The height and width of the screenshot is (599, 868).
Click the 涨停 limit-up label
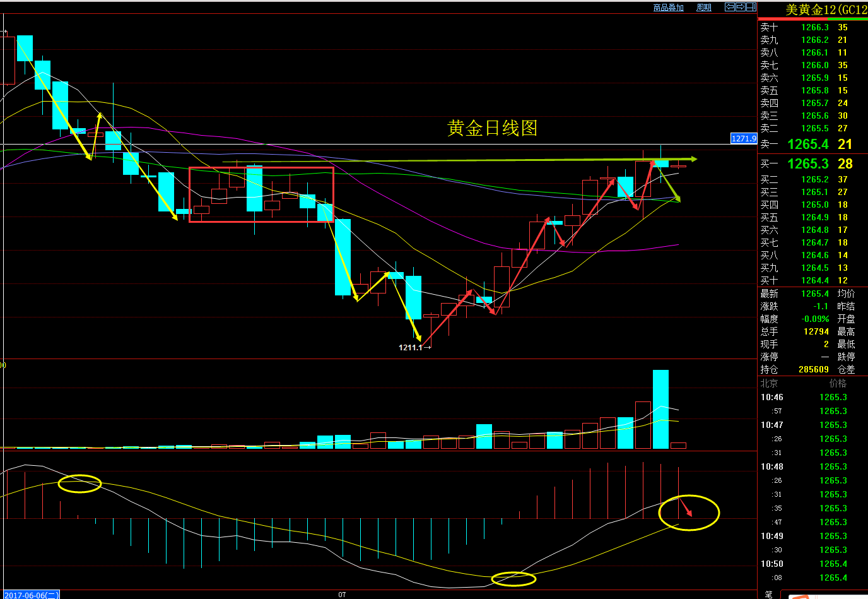770,357
